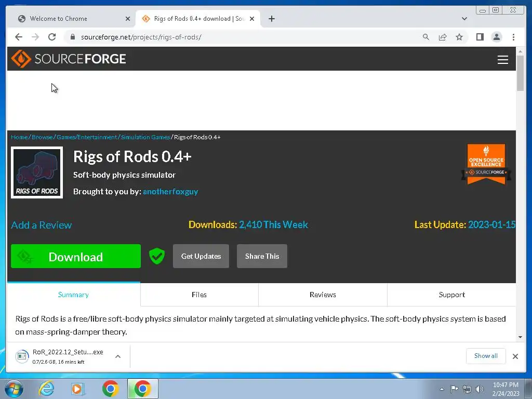Click the Action Center flag tray icon
The height and width of the screenshot is (399, 532).
point(454,389)
